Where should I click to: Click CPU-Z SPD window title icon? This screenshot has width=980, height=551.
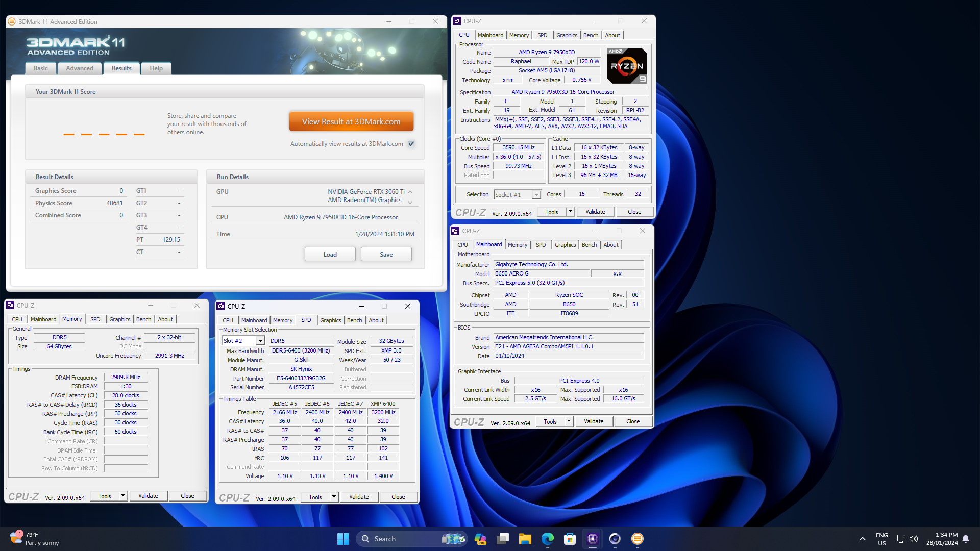[220, 306]
